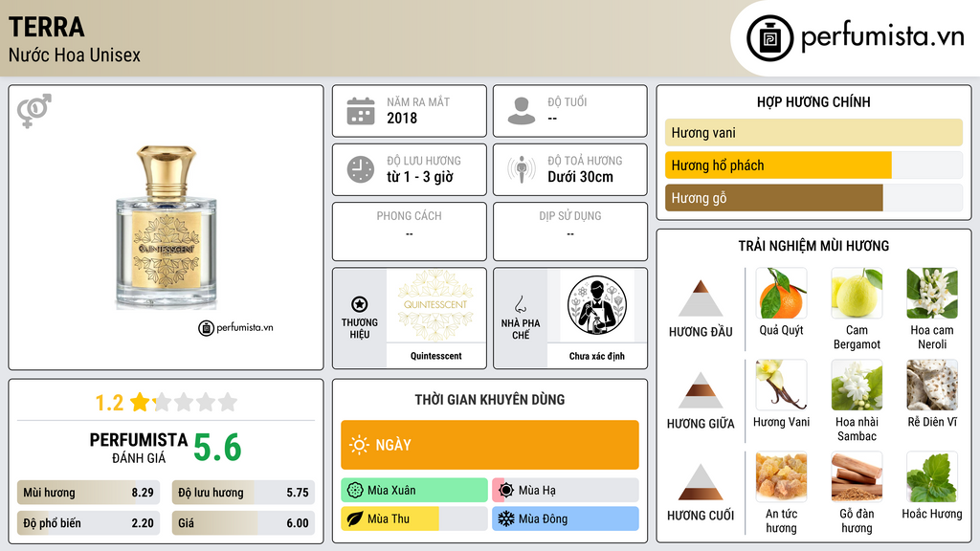Click the 2018 release year value
This screenshot has width=980, height=551.
(x=402, y=118)
